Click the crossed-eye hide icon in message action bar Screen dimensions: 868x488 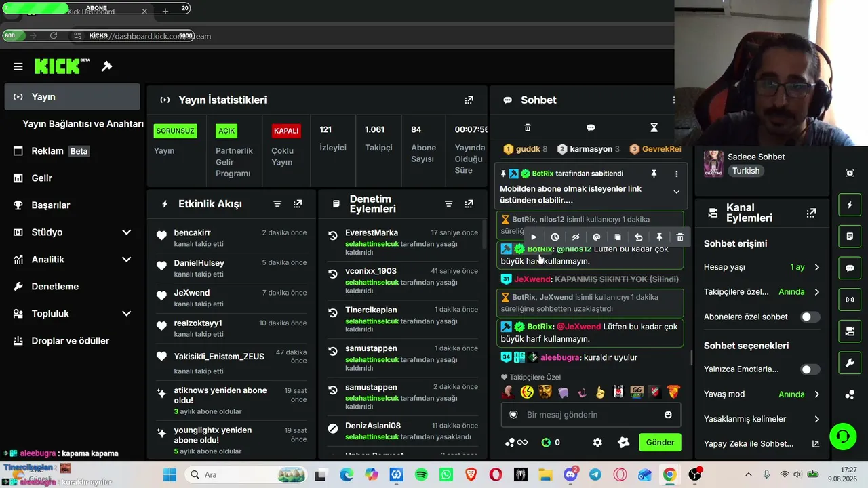576,237
